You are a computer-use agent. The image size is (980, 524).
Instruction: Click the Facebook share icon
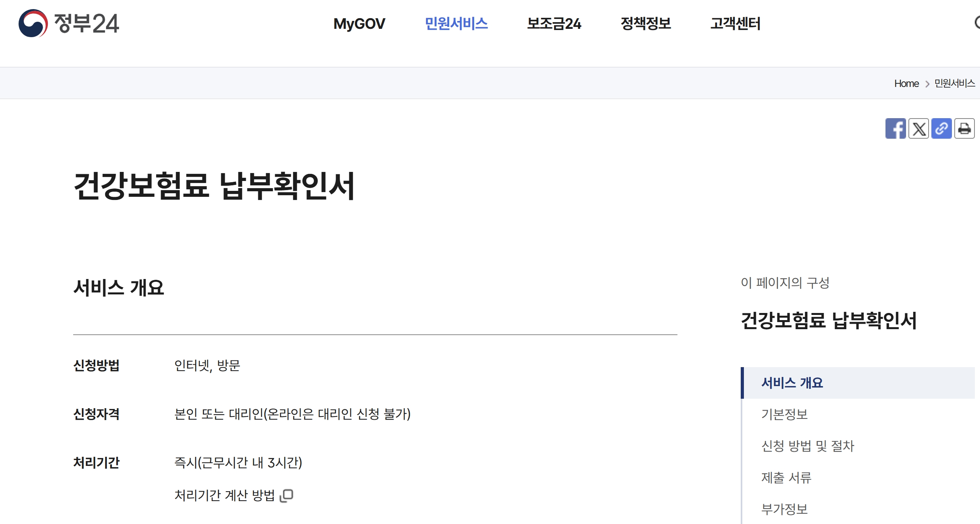[895, 128]
